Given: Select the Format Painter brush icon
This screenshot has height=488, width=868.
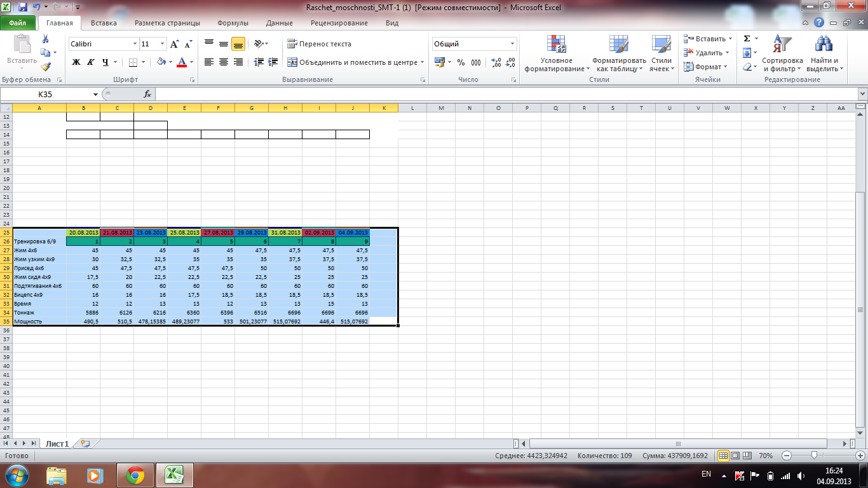Looking at the screenshot, I should (45, 67).
